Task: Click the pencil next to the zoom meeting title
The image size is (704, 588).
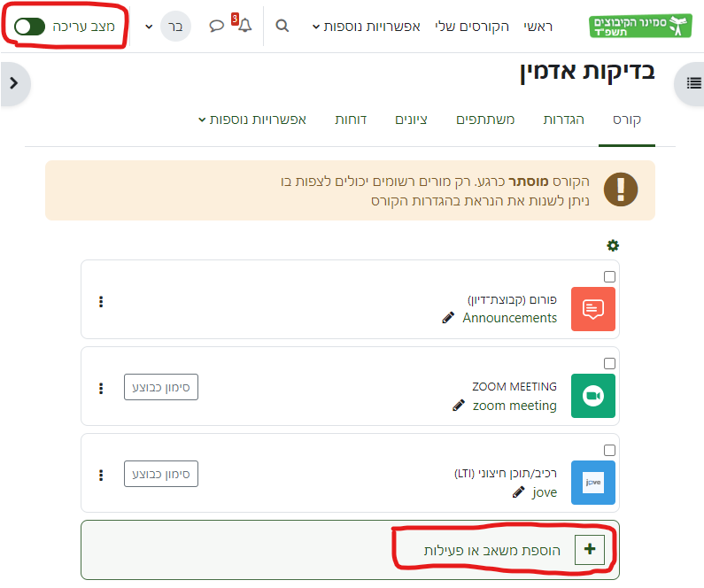Action: click(x=458, y=406)
